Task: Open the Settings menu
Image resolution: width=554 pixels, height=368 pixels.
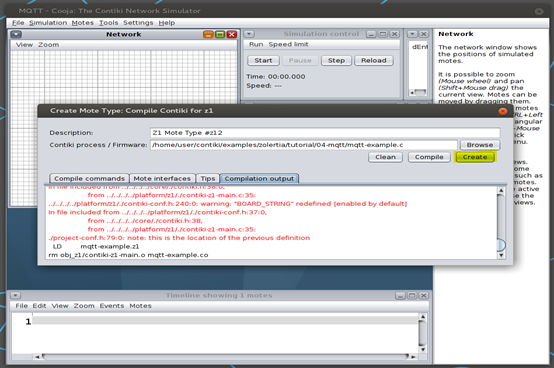Action: click(138, 23)
